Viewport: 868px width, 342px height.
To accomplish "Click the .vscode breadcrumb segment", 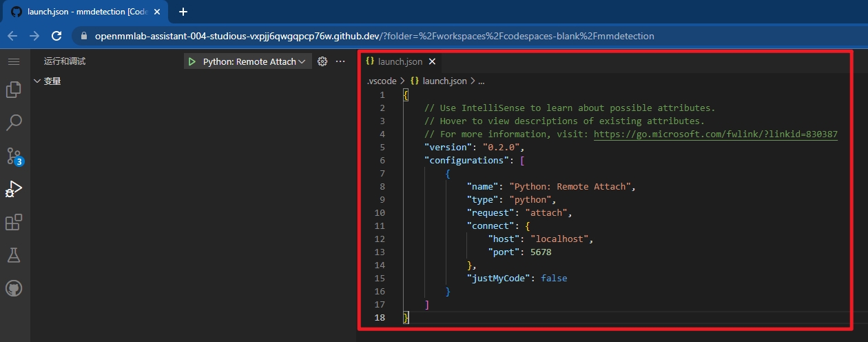I will pyautogui.click(x=382, y=81).
